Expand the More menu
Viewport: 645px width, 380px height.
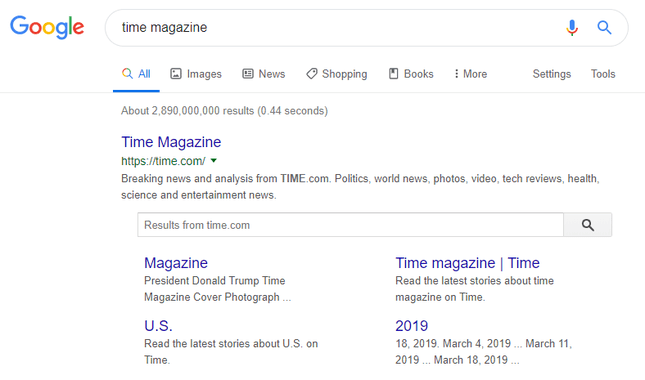[471, 74]
